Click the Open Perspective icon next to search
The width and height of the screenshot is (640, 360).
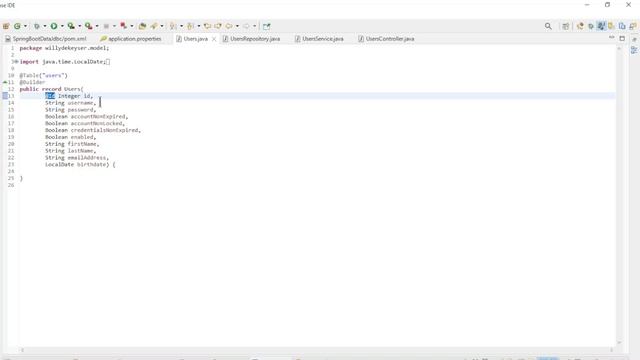click(x=565, y=26)
